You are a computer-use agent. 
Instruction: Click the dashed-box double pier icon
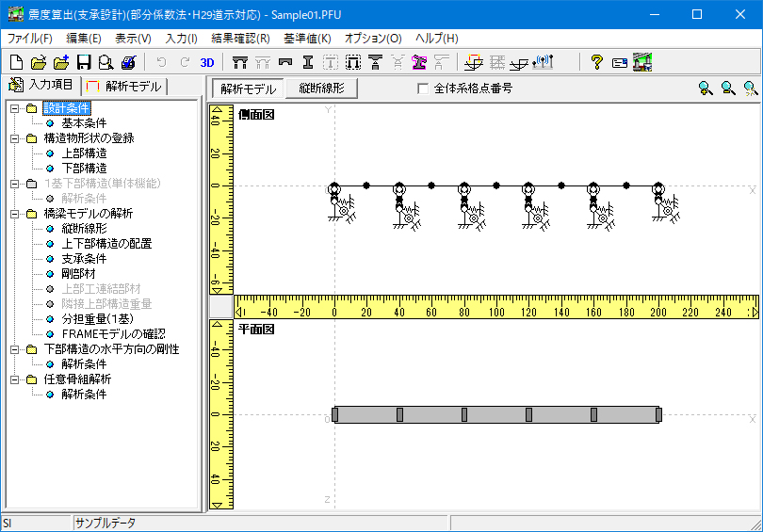coord(353,62)
